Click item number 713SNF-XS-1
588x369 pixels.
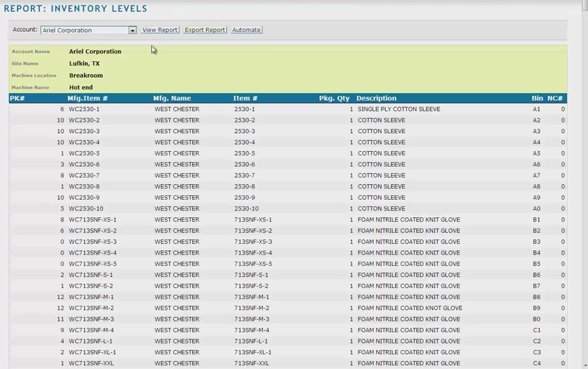pyautogui.click(x=253, y=219)
